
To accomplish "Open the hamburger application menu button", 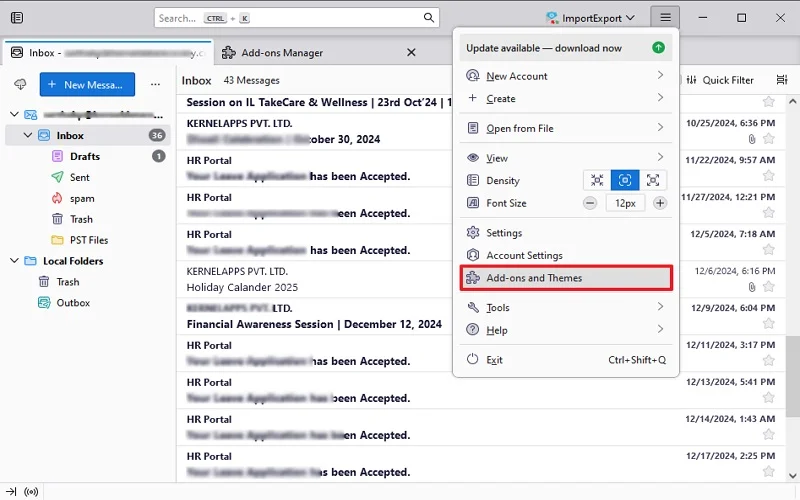I will tap(665, 18).
